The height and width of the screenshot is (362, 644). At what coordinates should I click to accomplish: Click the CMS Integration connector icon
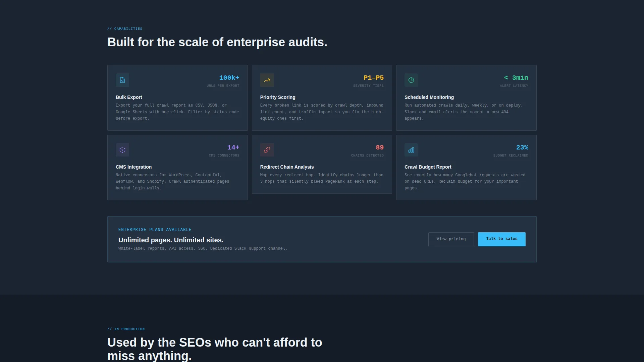[x=122, y=150]
